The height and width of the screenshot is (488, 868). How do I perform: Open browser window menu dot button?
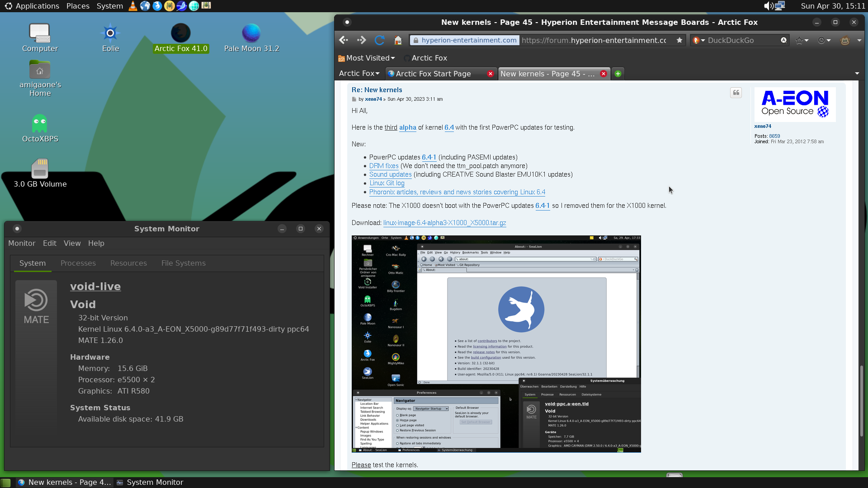(x=347, y=22)
